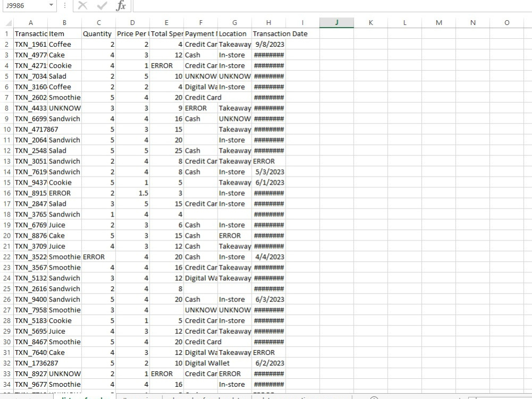Click the 'Quantity' header cell

[98, 34]
